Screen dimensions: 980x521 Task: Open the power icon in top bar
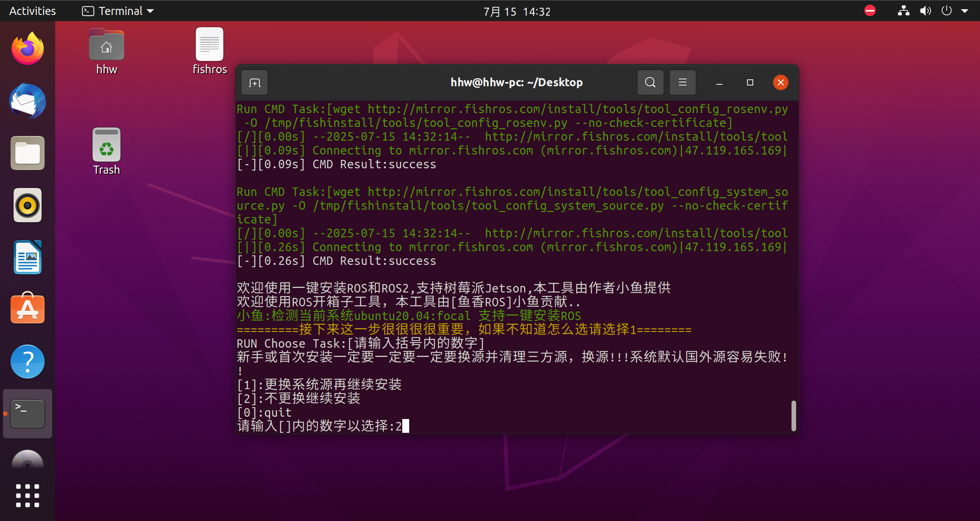click(x=946, y=10)
